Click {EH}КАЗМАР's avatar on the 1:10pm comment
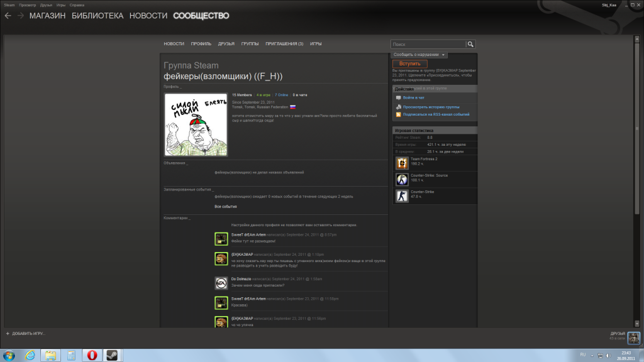This screenshot has width=644, height=362. point(221,258)
